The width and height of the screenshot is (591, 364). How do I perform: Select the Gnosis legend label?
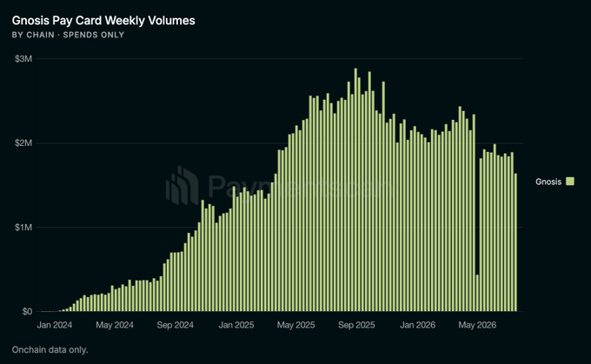(x=548, y=182)
